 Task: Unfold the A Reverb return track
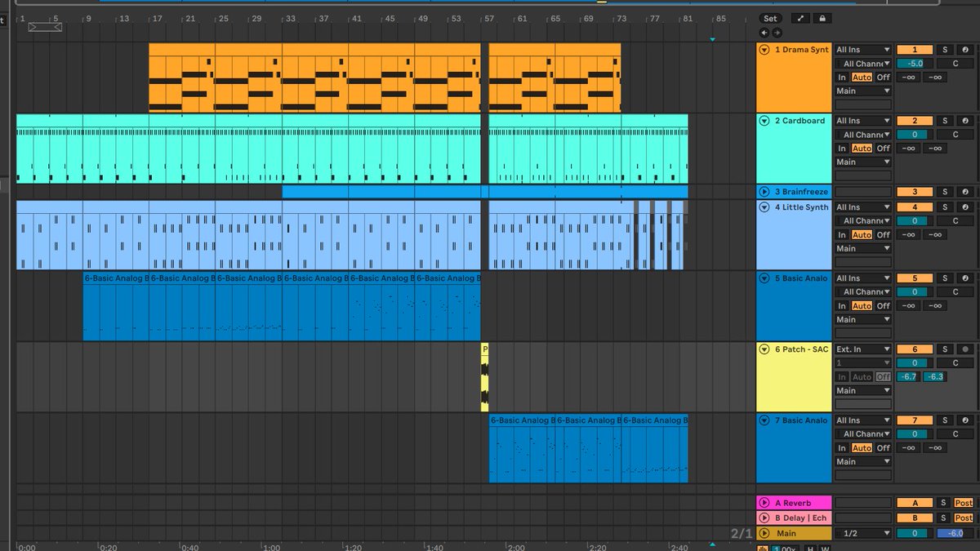pos(764,503)
